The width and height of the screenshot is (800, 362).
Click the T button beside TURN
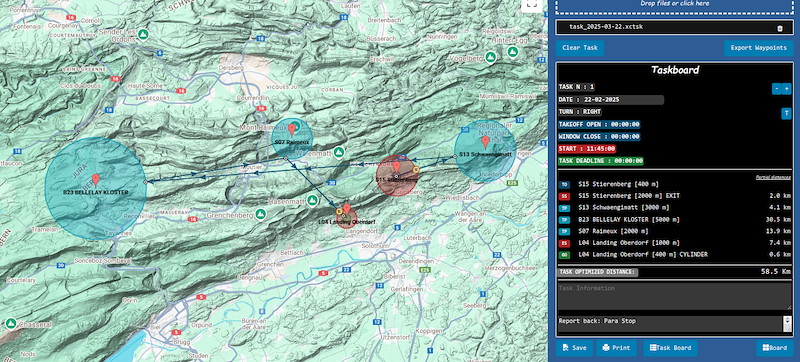tap(786, 113)
